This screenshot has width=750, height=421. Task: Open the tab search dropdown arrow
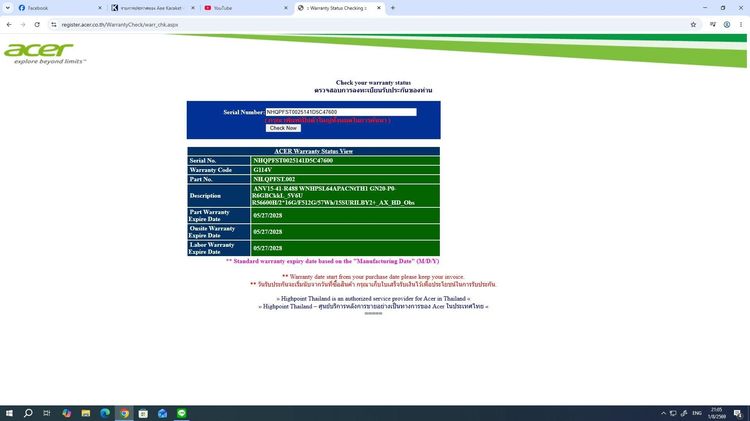click(8, 8)
